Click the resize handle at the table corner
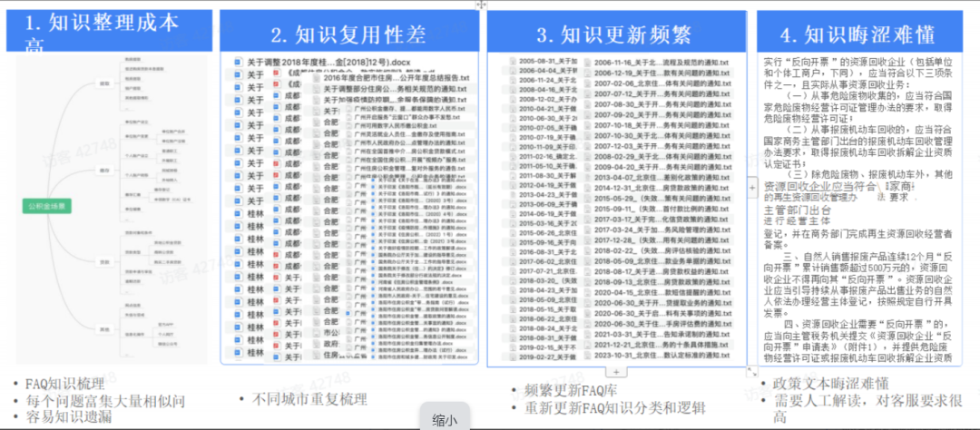Image resolution: width=980 pixels, height=430 pixels. coord(751,371)
